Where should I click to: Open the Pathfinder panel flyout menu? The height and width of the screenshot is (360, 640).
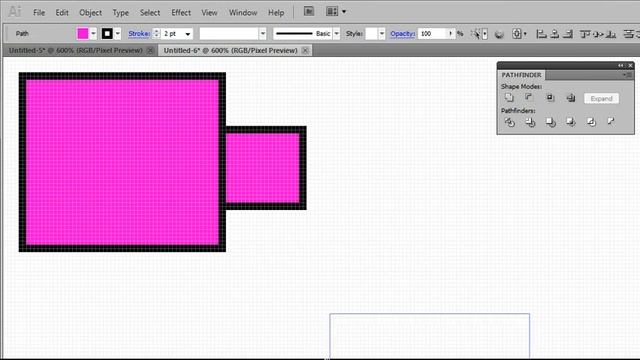[x=628, y=75]
